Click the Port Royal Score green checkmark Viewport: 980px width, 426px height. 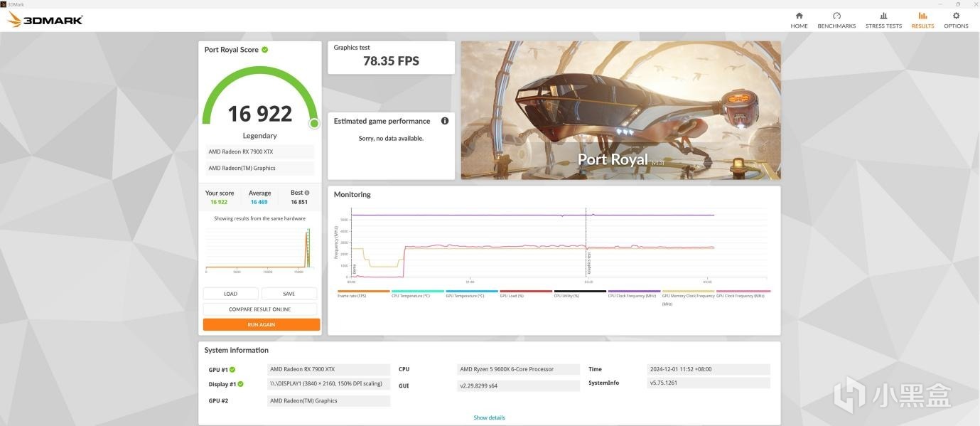265,50
